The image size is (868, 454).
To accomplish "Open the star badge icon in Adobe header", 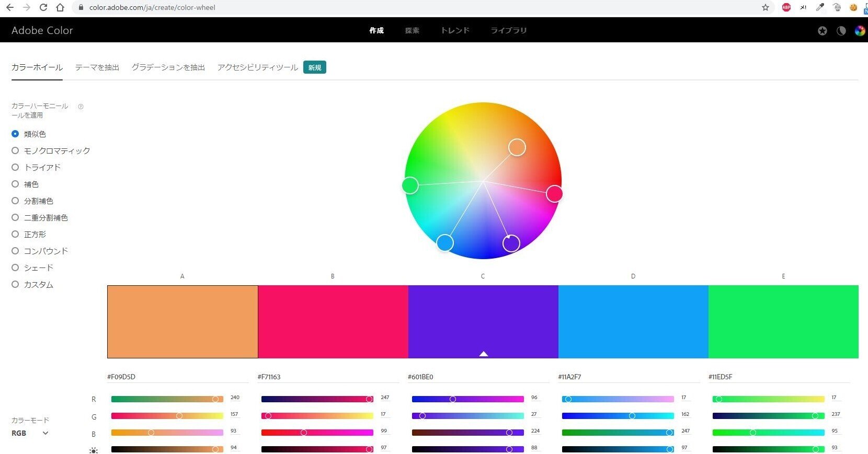I will [823, 31].
